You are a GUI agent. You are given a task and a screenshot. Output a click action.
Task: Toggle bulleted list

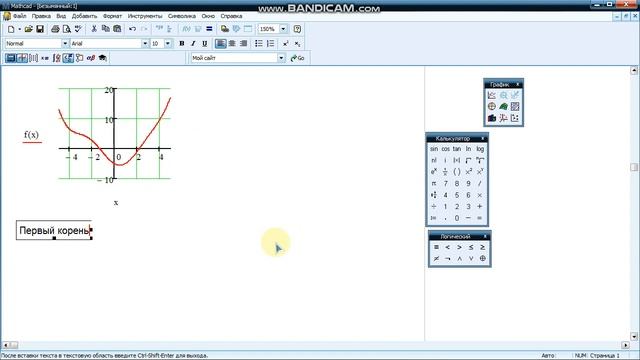[x=259, y=43]
